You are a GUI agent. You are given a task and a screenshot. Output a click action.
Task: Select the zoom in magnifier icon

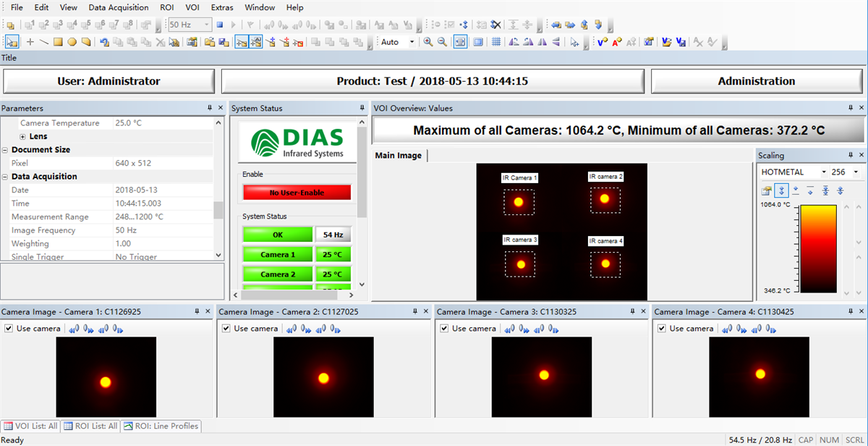427,41
